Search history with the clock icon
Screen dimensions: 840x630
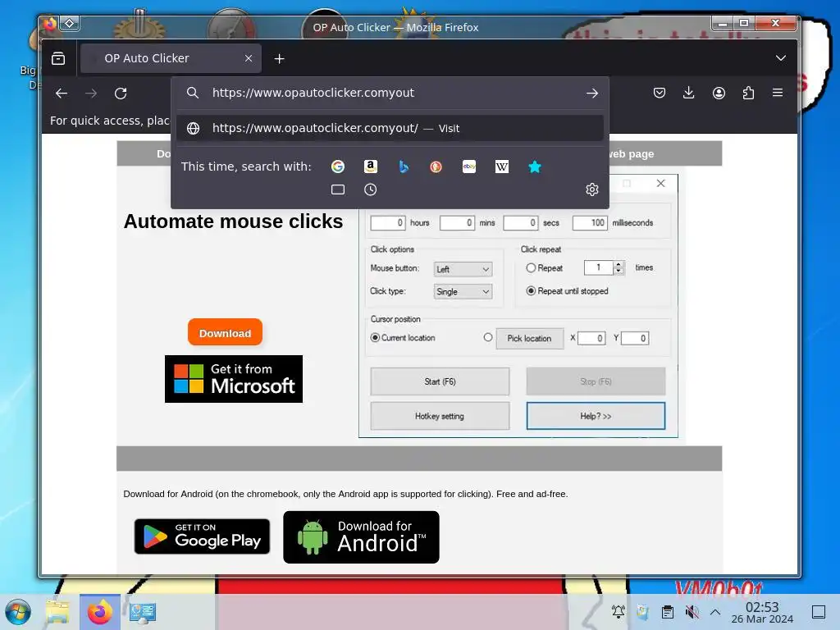tap(370, 189)
